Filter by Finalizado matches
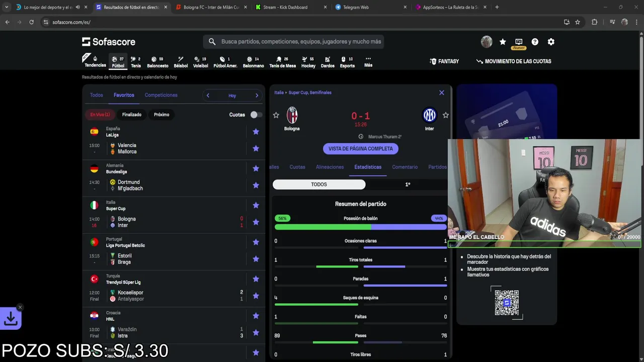644x362 pixels. (132, 115)
